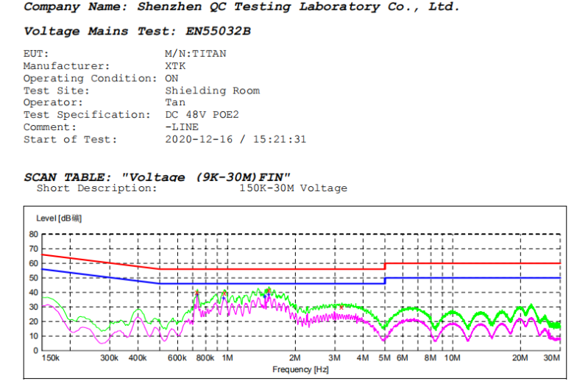Click the red marker near 800k peak
This screenshot has width=588, height=381.
pos(197,292)
